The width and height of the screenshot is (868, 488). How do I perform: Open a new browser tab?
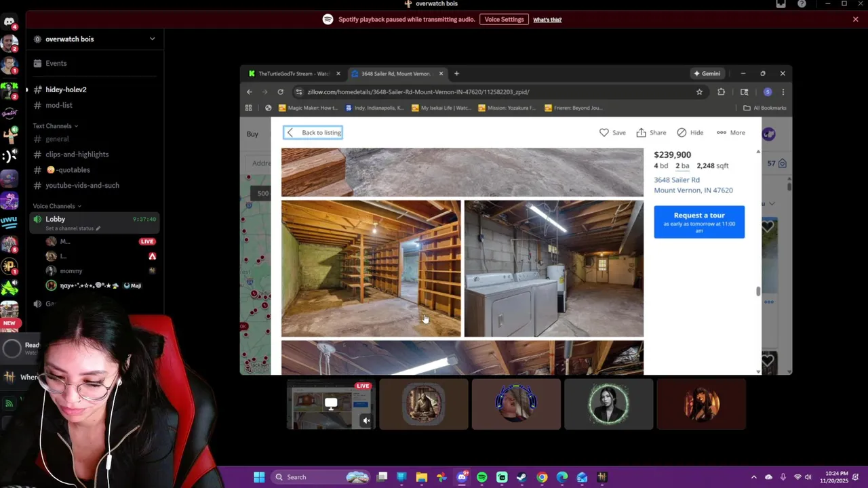click(x=456, y=73)
